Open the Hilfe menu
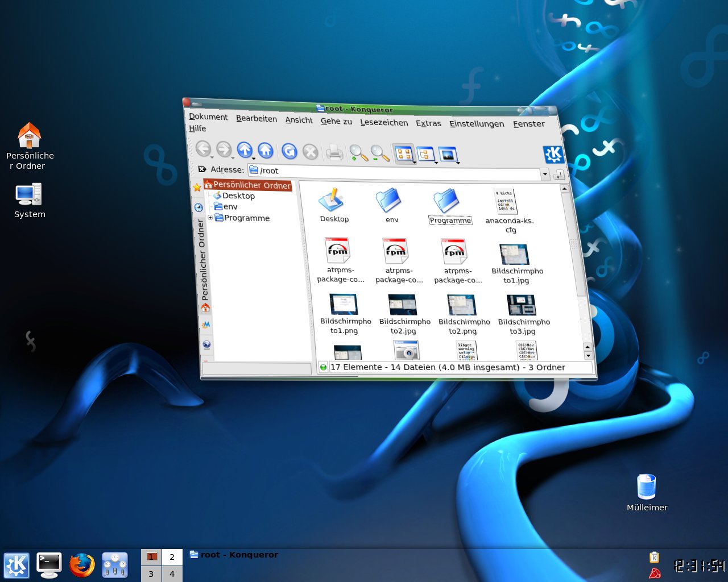 (x=197, y=128)
